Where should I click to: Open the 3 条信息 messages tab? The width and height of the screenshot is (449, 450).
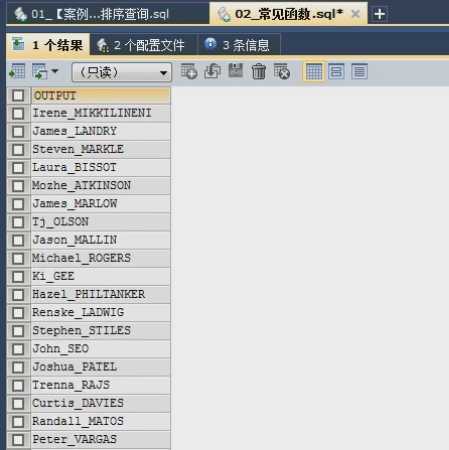pyautogui.click(x=238, y=45)
